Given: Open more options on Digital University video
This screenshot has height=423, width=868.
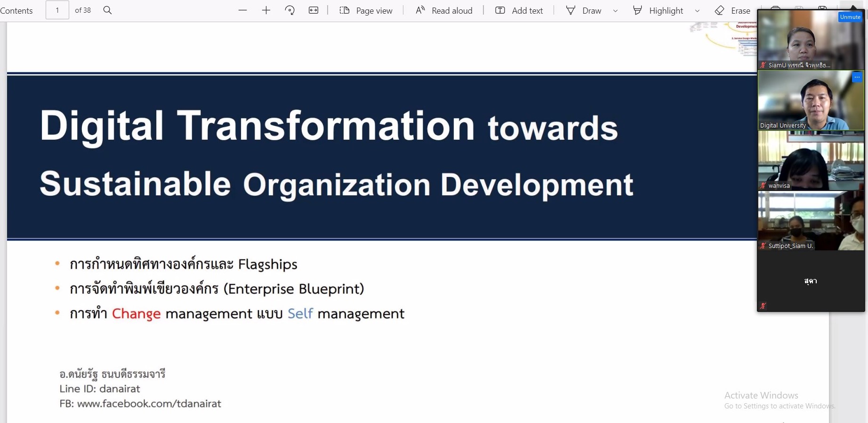Looking at the screenshot, I should pos(857,77).
